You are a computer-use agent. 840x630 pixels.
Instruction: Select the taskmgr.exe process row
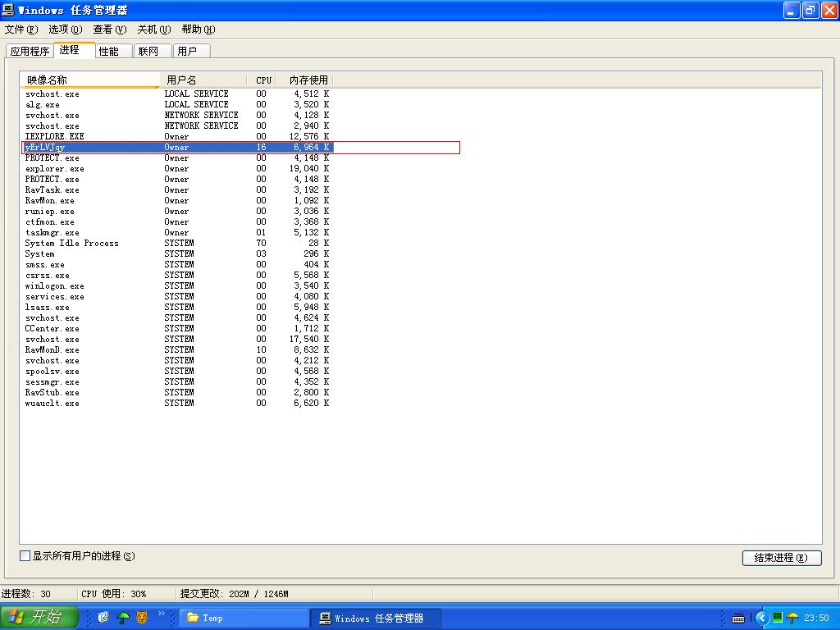177,232
